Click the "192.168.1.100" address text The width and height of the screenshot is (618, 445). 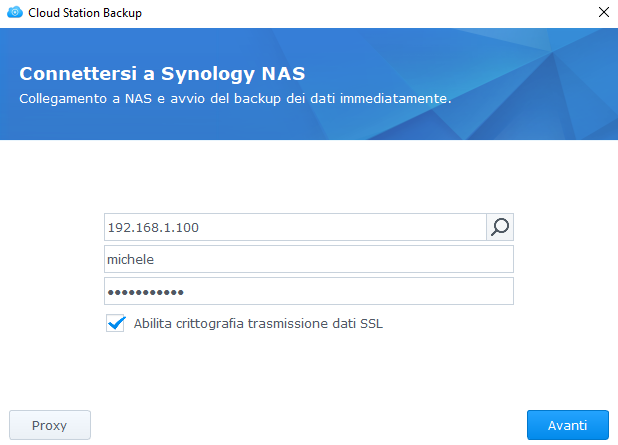point(153,227)
